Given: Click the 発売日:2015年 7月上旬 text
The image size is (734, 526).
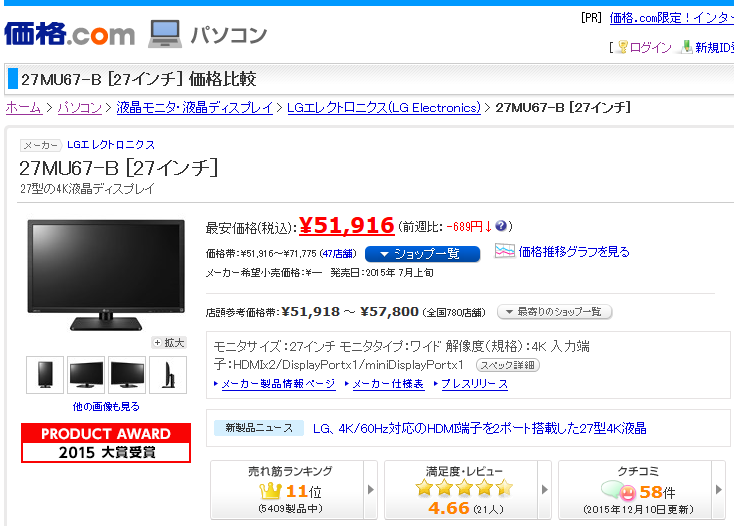Looking at the screenshot, I should pyautogui.click(x=382, y=273).
